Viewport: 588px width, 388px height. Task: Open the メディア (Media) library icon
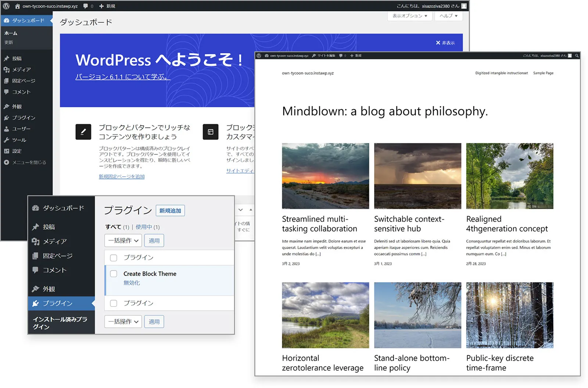pyautogui.click(x=7, y=69)
